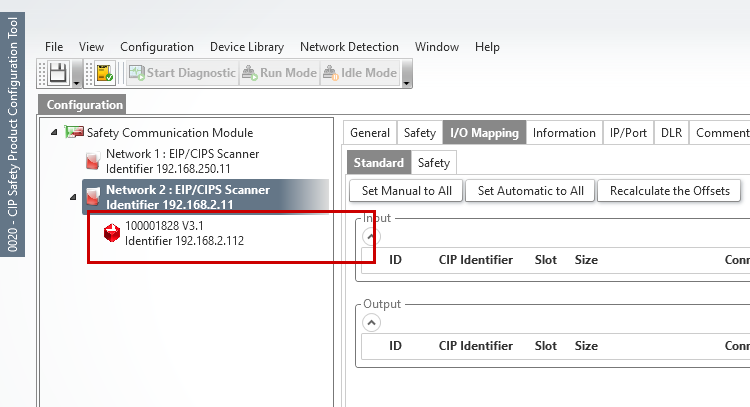The height and width of the screenshot is (407, 750).
Task: Collapse the Network 2 tree node
Action: tap(73, 197)
